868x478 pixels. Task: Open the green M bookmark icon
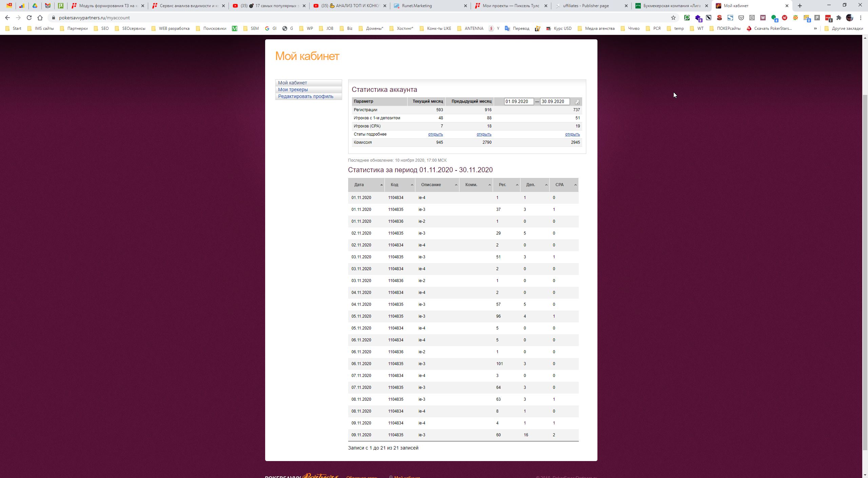click(x=235, y=28)
